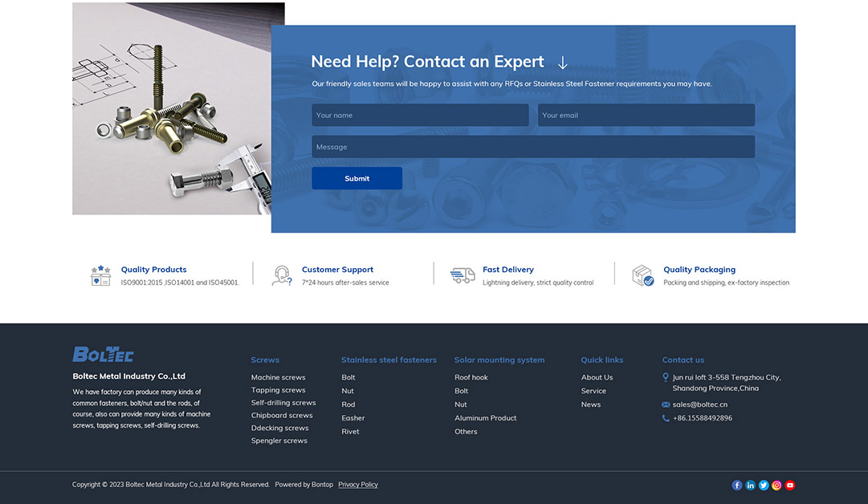The width and height of the screenshot is (868, 504).
Task: Click the Submit button
Action: point(357,178)
